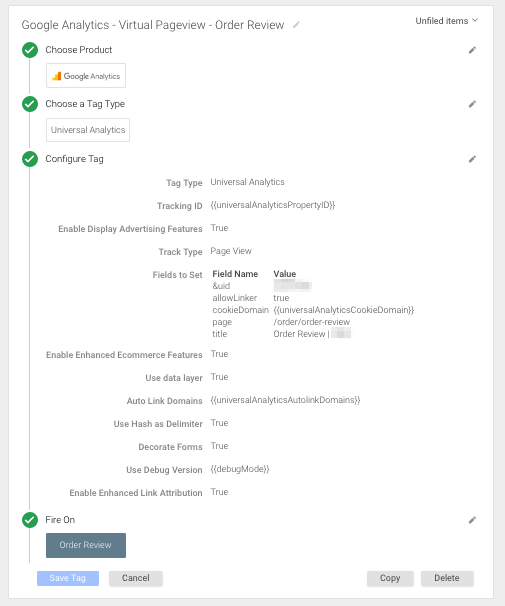The height and width of the screenshot is (606, 505).
Task: Click the Enable Display Advertising Features label
Action: [130, 229]
